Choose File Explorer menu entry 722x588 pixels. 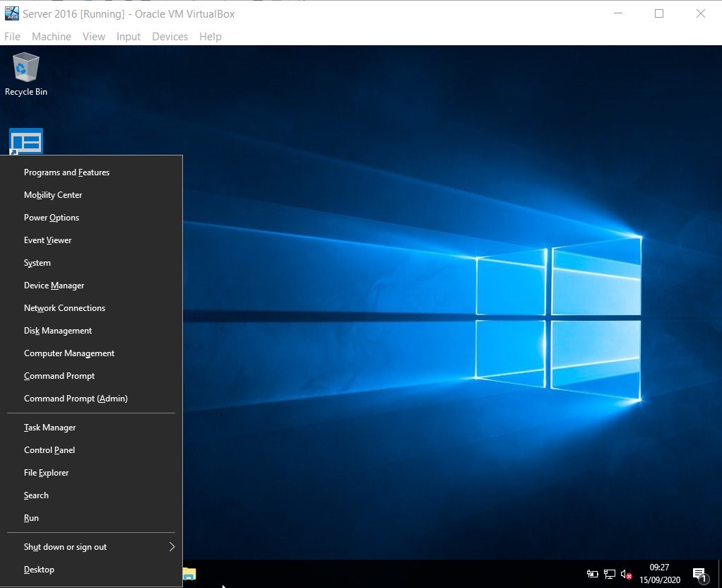click(91, 472)
